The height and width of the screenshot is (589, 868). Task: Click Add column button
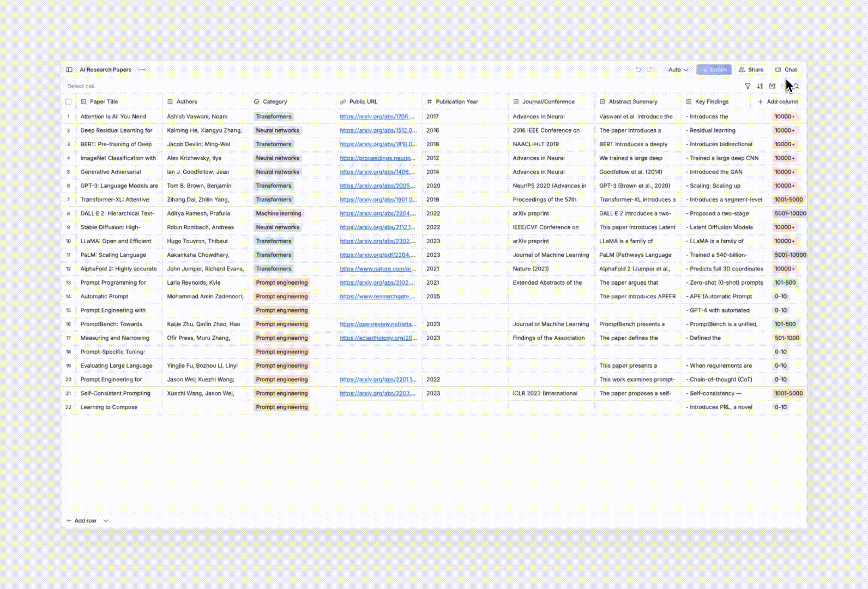point(778,101)
